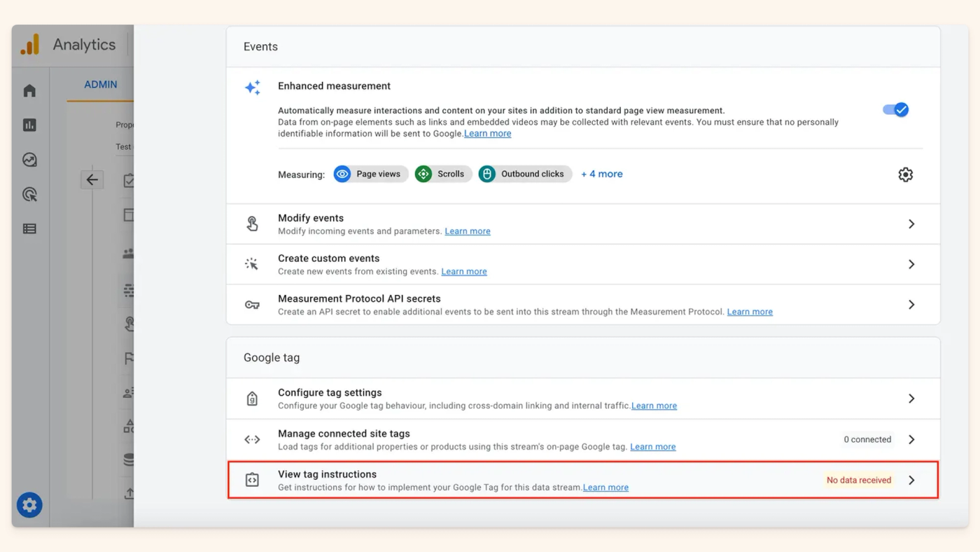Click the Page views chip
The height and width of the screenshot is (552, 980).
click(371, 174)
